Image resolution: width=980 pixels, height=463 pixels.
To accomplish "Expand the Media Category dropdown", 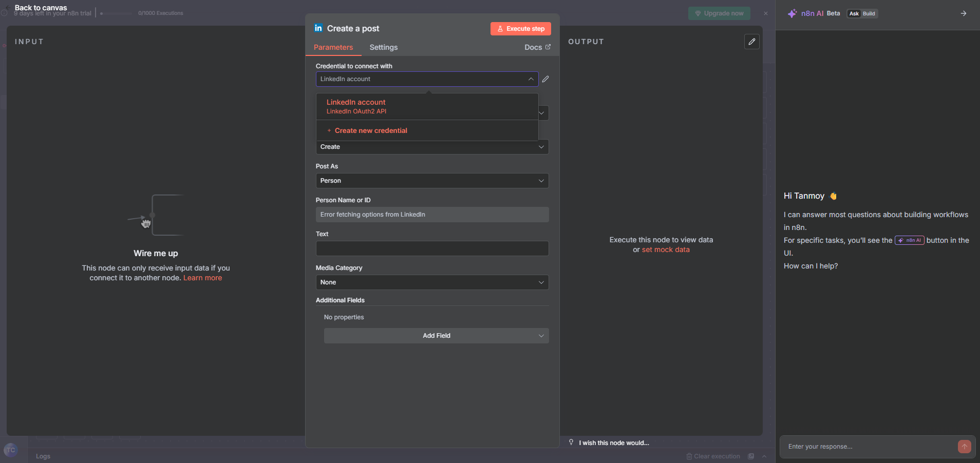I will tap(432, 282).
